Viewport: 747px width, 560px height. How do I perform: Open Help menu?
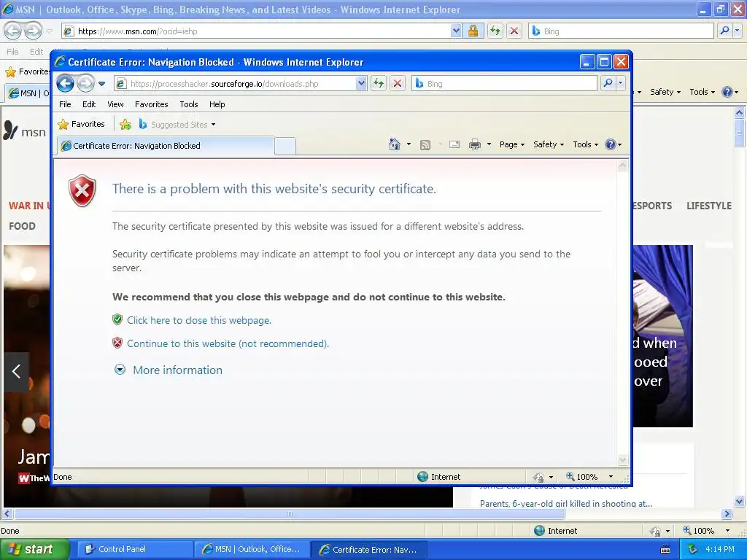217,104
